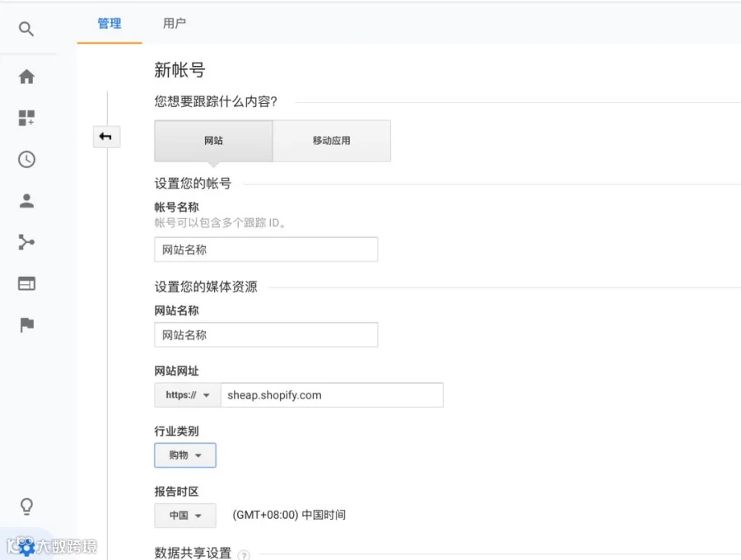Switch to the 管理 tab
The height and width of the screenshot is (560, 741).
[x=110, y=23]
